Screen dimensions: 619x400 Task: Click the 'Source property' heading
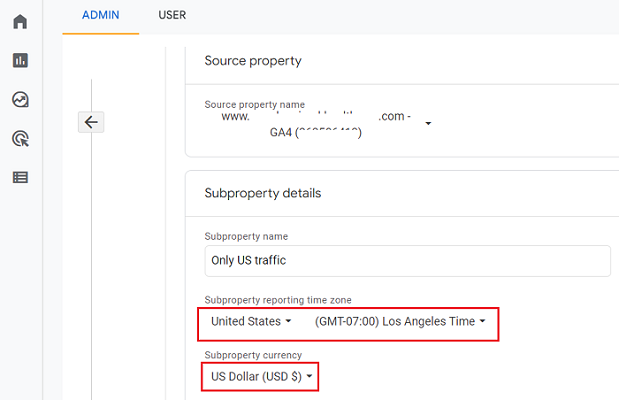(253, 61)
